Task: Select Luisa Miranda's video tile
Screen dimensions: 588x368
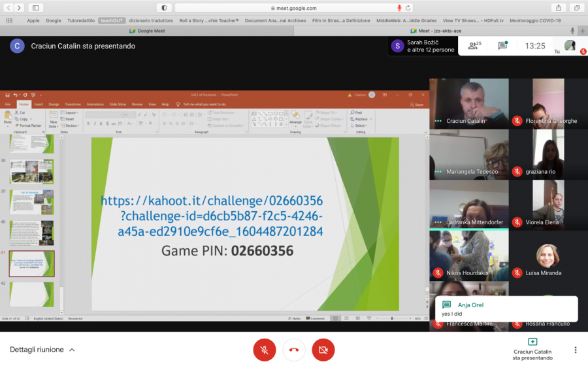Action: point(547,256)
